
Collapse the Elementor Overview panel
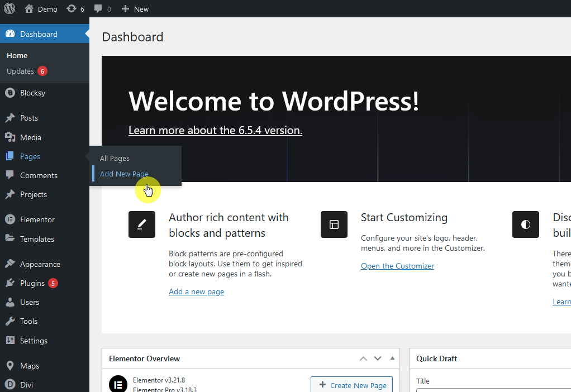[x=392, y=358]
